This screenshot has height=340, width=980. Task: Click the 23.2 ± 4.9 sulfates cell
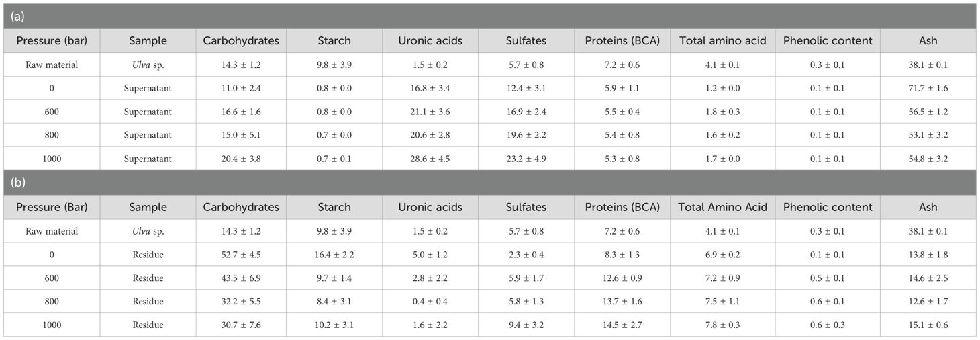click(x=526, y=159)
